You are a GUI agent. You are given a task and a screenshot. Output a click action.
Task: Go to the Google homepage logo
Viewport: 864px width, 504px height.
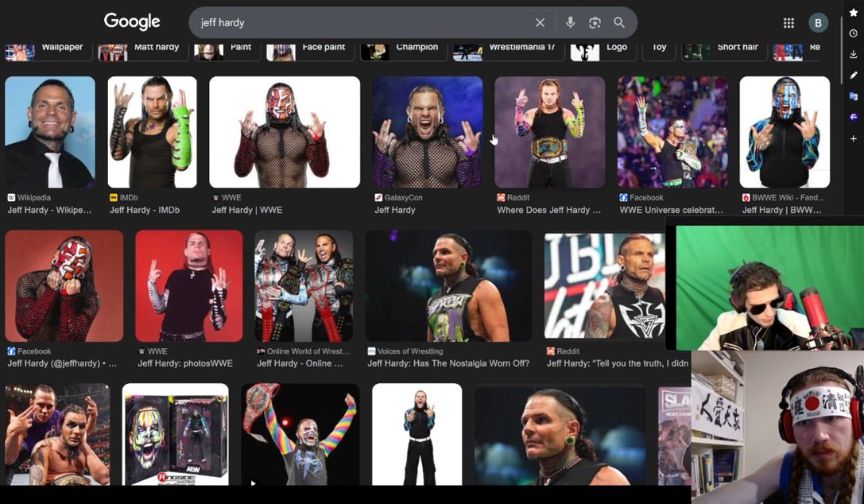tap(132, 21)
